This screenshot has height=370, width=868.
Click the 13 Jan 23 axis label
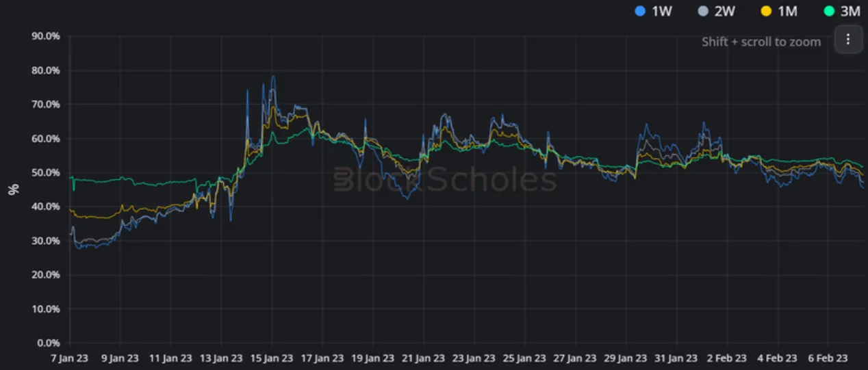point(222,358)
